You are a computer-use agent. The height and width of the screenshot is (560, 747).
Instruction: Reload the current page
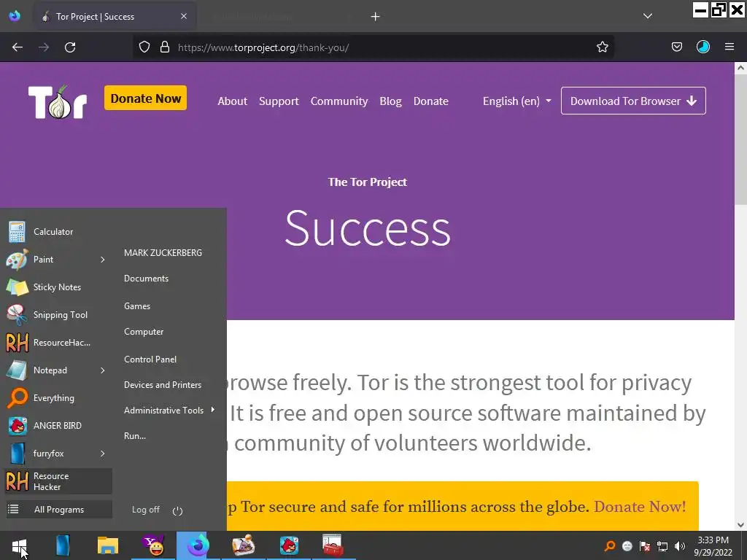70,47
